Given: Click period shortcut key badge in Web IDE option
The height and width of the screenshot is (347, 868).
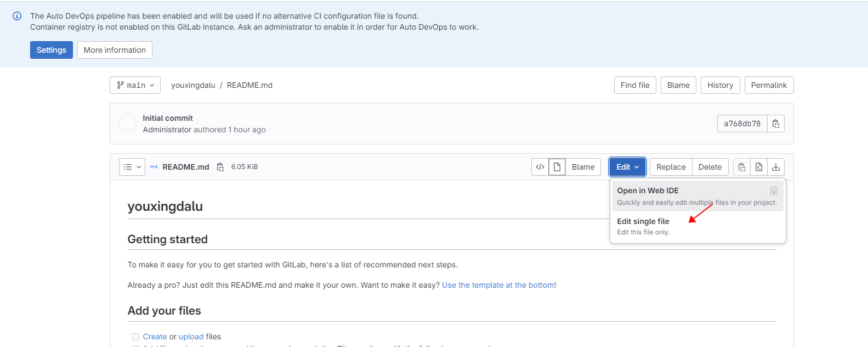Looking at the screenshot, I should tap(774, 191).
